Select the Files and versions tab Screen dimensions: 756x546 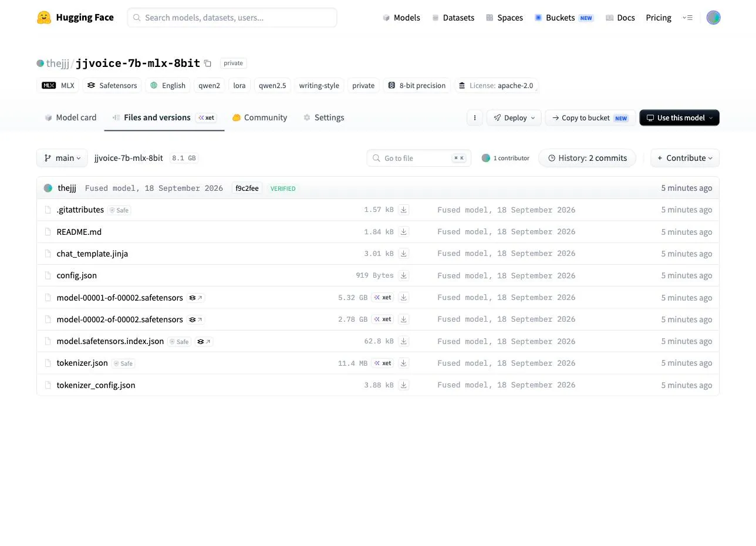point(164,117)
